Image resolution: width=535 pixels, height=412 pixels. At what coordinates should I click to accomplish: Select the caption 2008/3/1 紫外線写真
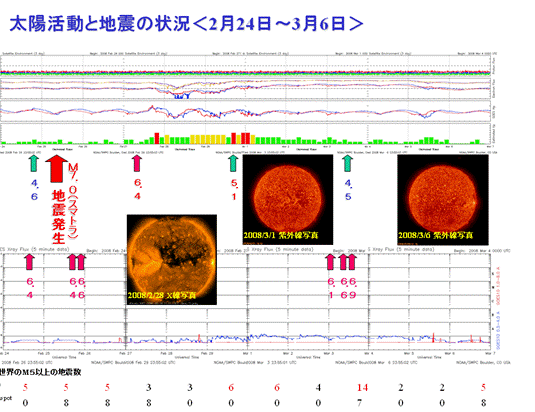(281, 235)
